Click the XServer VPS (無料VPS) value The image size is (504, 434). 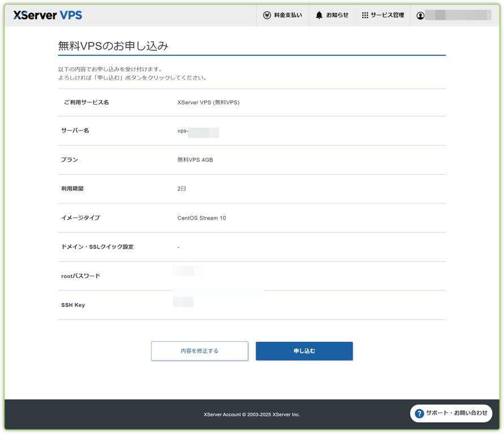(x=208, y=102)
